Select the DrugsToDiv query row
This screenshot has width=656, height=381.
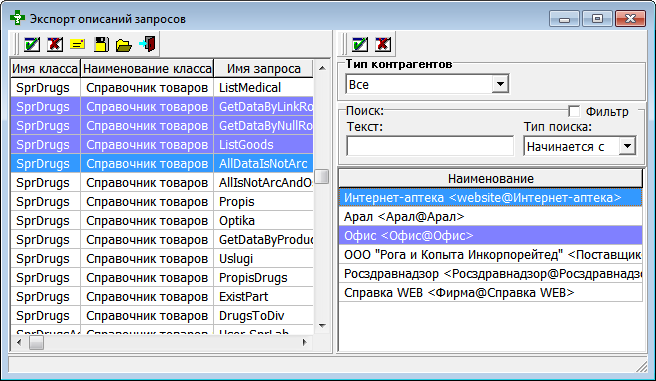[162, 316]
